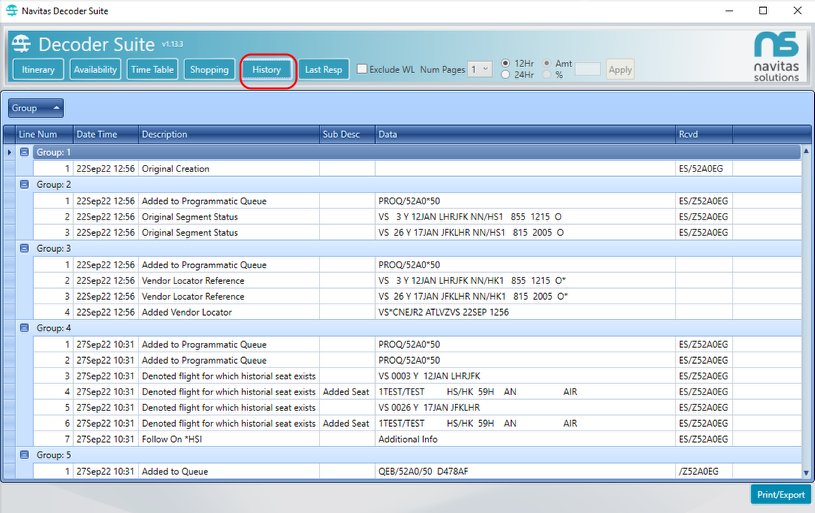Viewport: 815px width, 513px height.
Task: Select the Shopping tab
Action: [209, 69]
